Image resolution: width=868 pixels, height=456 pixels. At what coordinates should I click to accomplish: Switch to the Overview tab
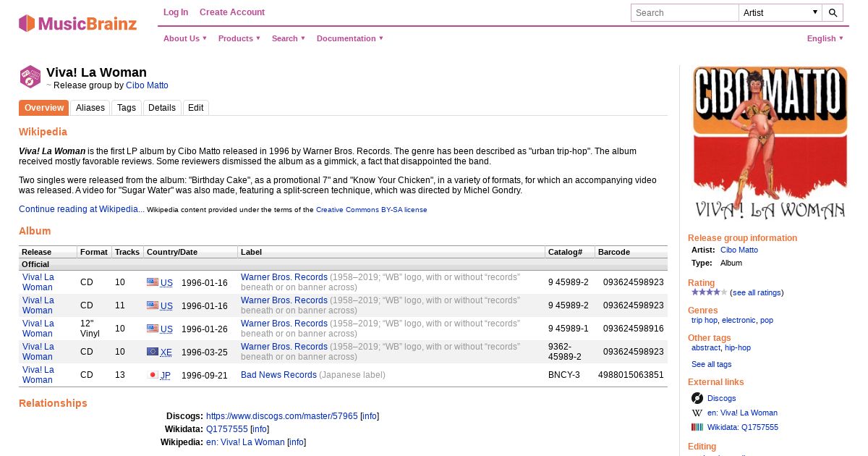click(44, 108)
